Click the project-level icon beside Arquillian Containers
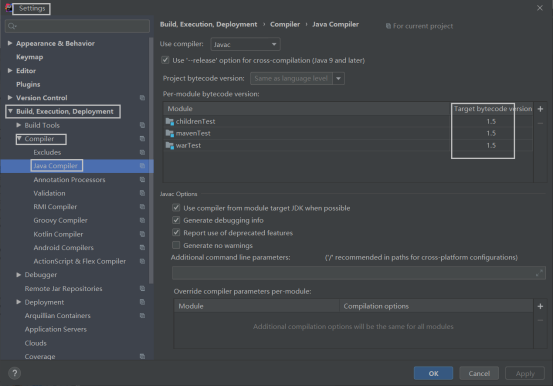554x387 pixels. [142, 316]
